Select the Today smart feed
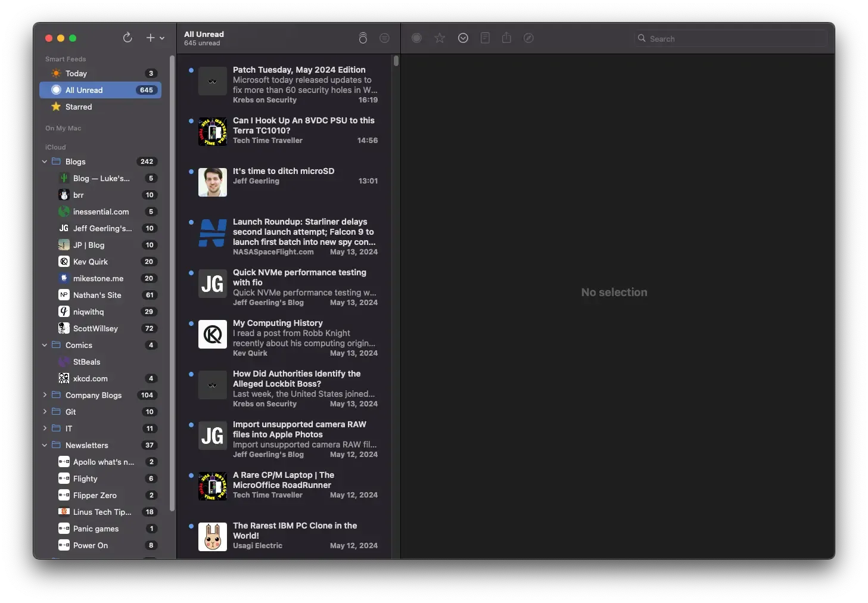 pyautogui.click(x=76, y=73)
